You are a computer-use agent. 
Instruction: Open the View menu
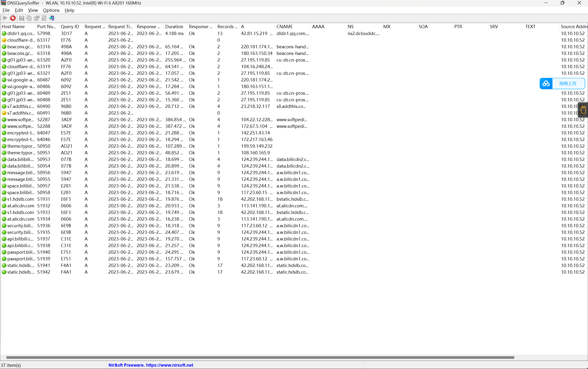click(x=33, y=10)
